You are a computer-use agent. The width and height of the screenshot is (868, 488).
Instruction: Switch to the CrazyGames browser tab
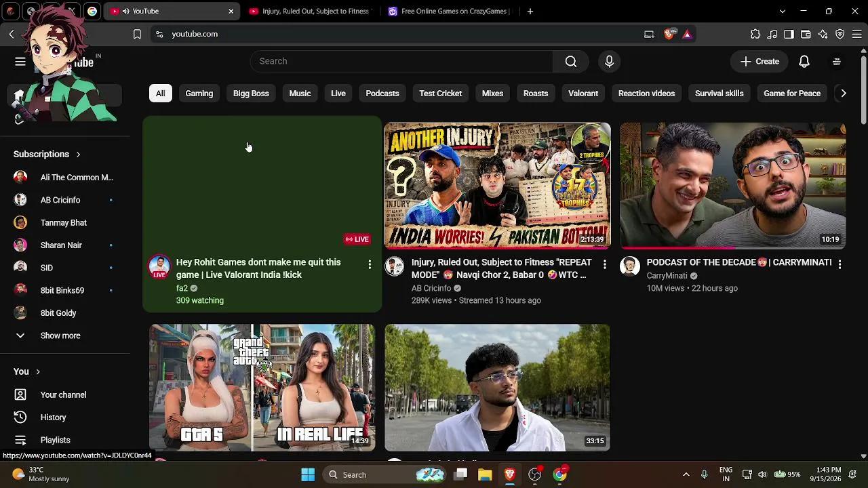[448, 11]
